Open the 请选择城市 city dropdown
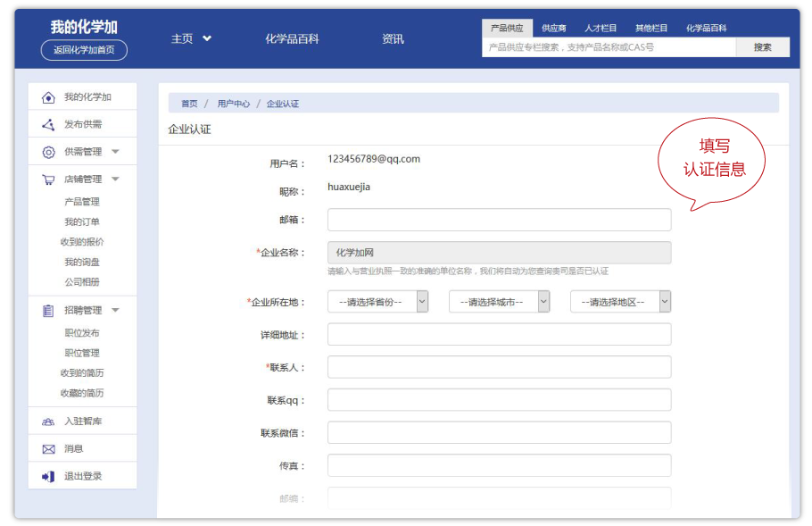 tap(499, 302)
